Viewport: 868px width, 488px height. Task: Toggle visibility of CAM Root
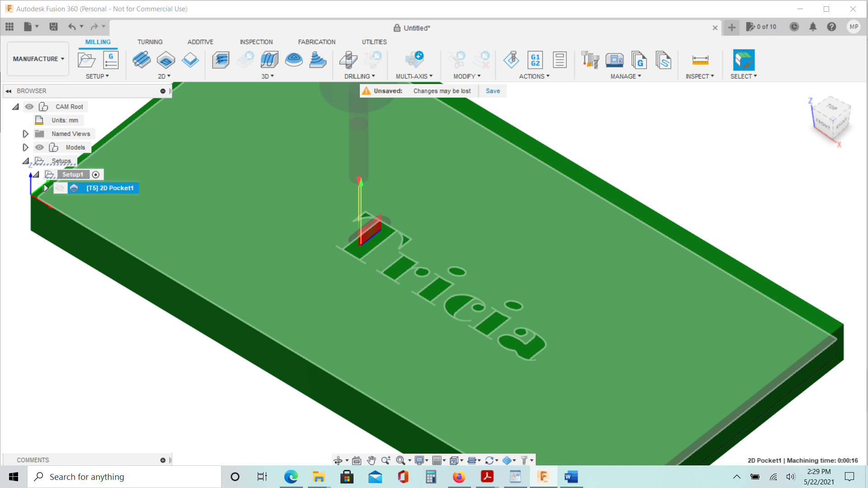pyautogui.click(x=29, y=107)
